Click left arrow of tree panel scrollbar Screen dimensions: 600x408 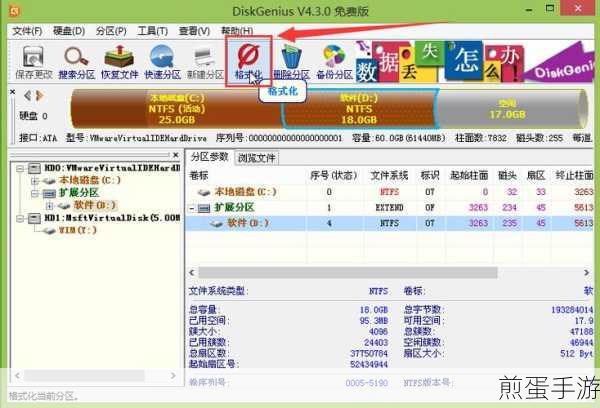(17, 375)
